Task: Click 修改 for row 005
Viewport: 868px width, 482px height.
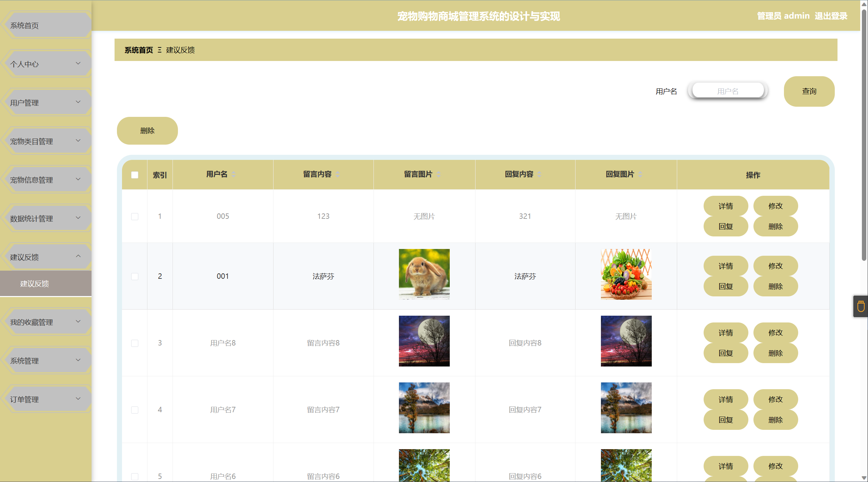Action: coord(775,206)
